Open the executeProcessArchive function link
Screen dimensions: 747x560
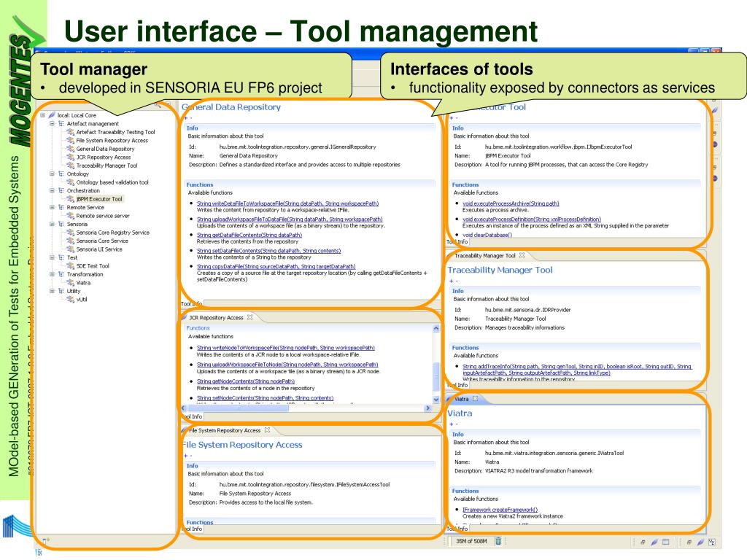[511, 203]
